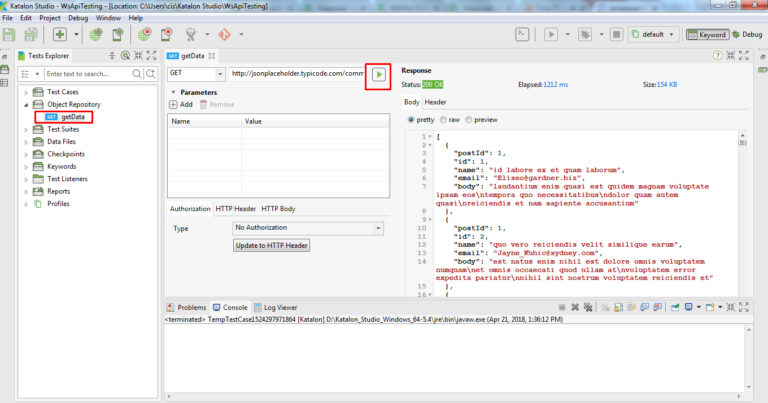The width and height of the screenshot is (768, 403).
Task: Switch to the response Header tab
Action: point(435,102)
